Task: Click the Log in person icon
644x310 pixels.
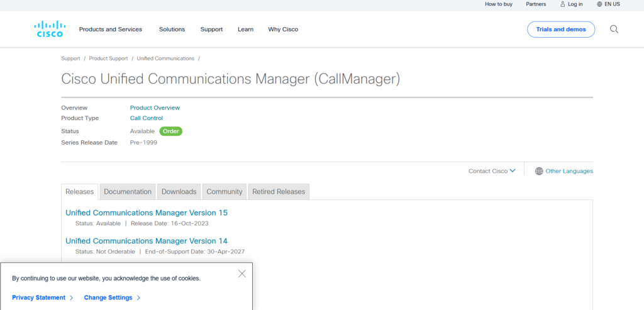Action: tap(563, 4)
